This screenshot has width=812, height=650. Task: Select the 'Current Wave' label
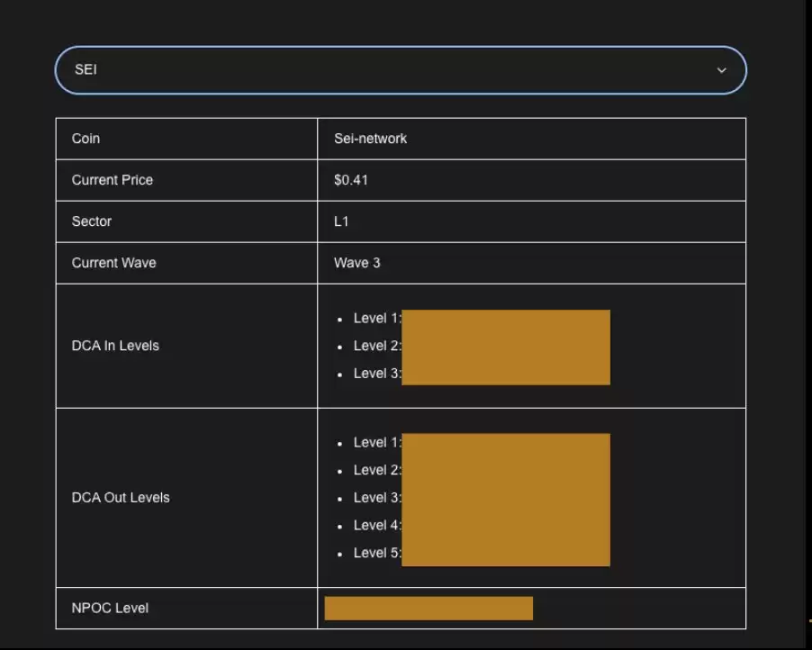click(114, 263)
